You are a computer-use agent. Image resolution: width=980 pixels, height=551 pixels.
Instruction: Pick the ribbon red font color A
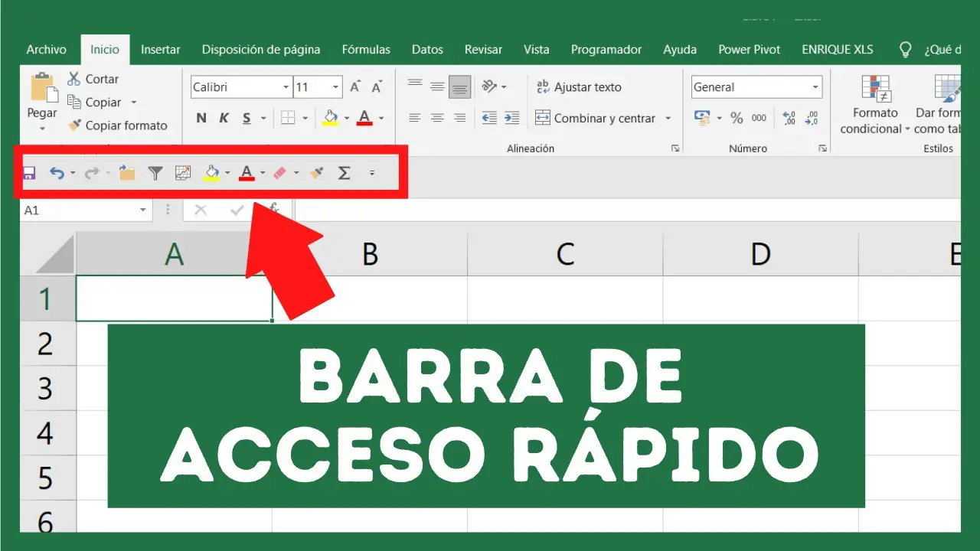coord(364,118)
